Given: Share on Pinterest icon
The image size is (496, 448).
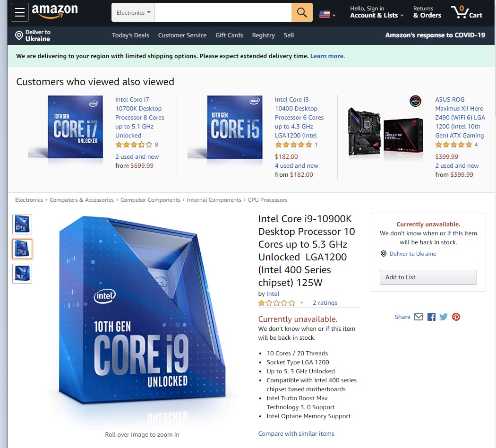Looking at the screenshot, I should pos(456,317).
